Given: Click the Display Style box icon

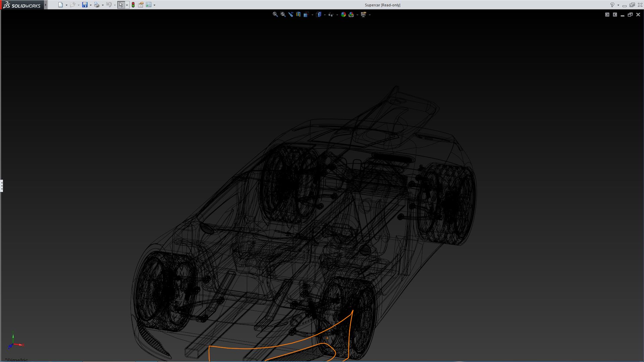Looking at the screenshot, I should [x=319, y=14].
